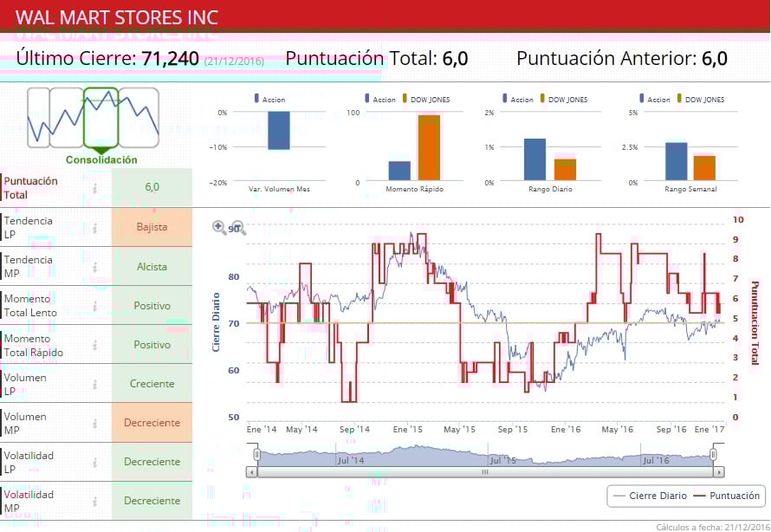Click the date (21/12/2016) next to closing price

click(x=234, y=61)
